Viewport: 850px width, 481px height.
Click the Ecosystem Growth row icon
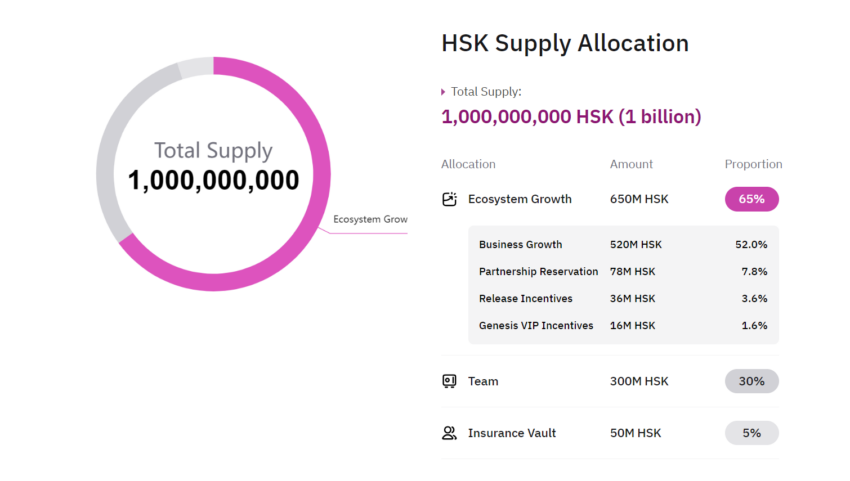[449, 199]
